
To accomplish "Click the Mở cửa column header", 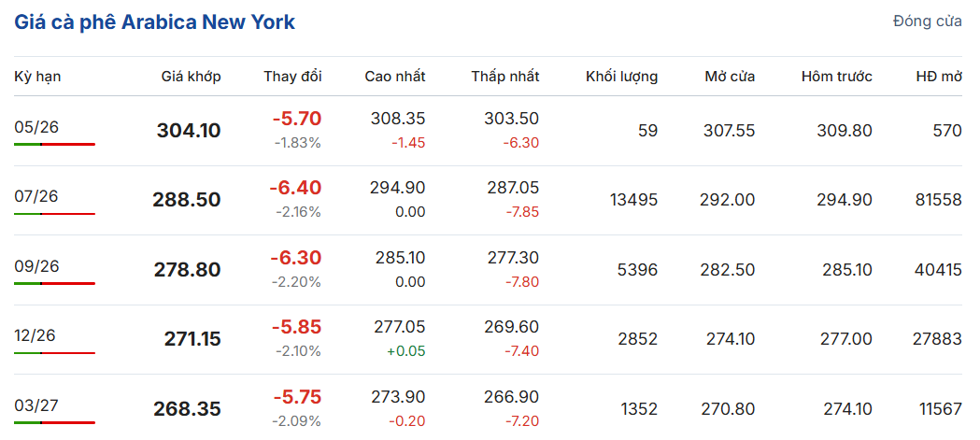I will (730, 77).
